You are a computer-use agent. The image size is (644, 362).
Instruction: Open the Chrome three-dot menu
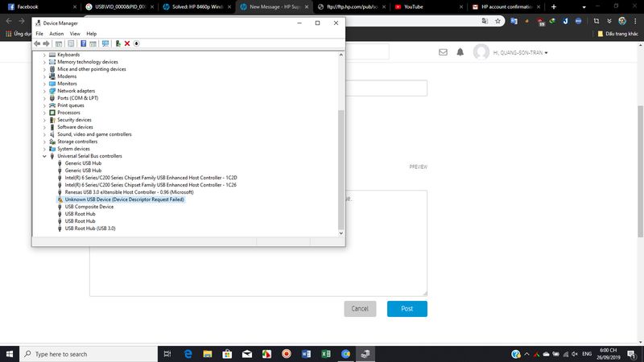click(x=635, y=21)
